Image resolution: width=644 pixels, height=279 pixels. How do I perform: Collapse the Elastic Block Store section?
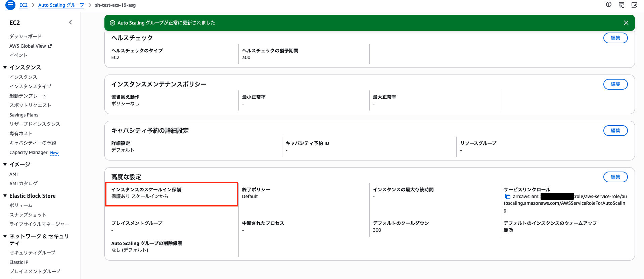pos(5,196)
